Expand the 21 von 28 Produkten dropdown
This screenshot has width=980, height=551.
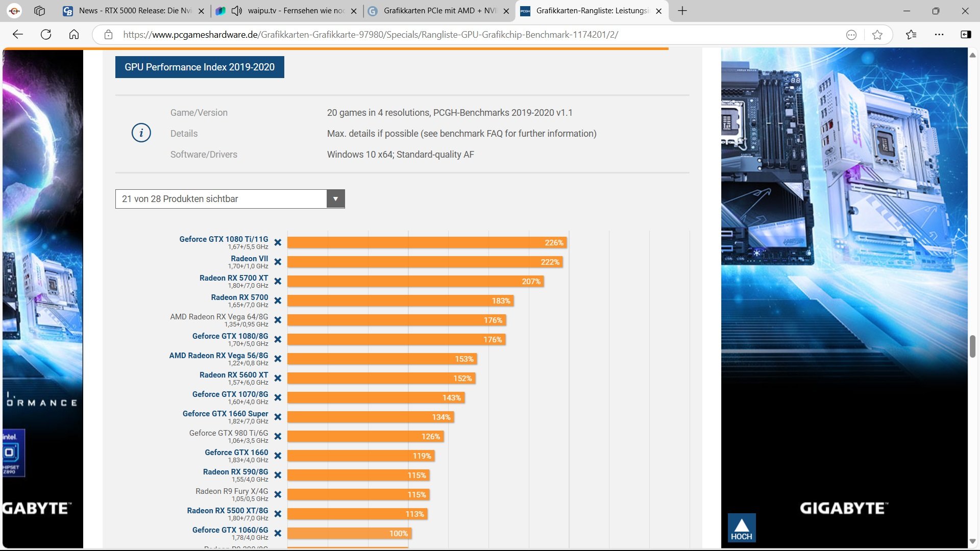coord(230,199)
